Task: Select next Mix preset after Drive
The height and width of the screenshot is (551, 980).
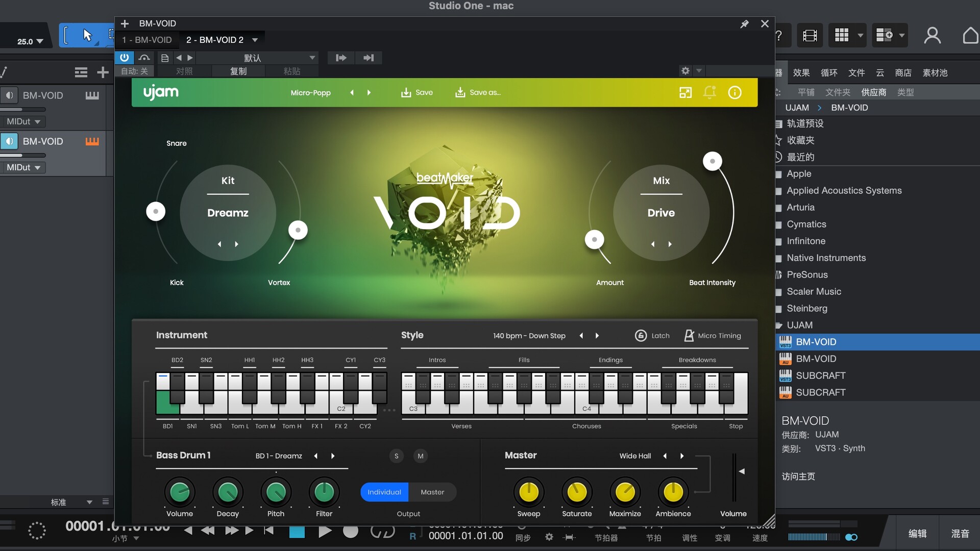Action: pos(670,244)
